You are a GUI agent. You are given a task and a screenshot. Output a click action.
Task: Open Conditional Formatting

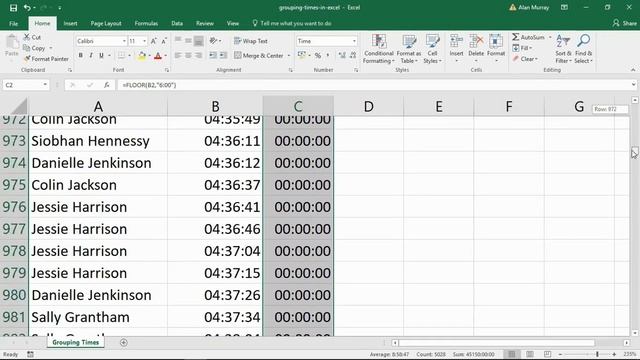point(379,49)
